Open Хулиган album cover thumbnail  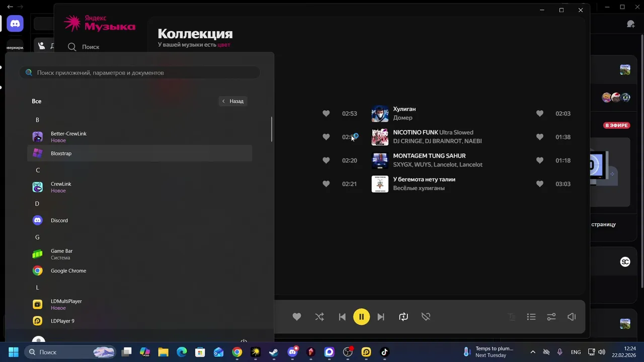point(380,114)
